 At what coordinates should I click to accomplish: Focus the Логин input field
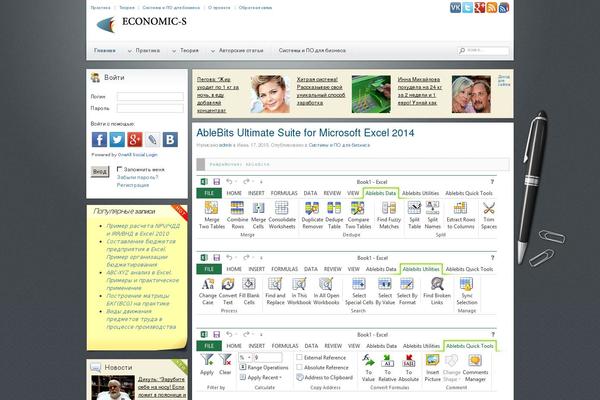(150, 96)
